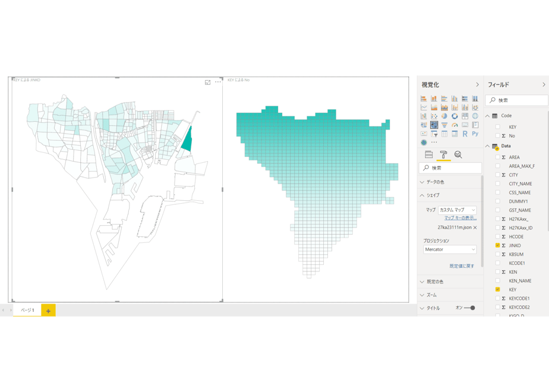Switch to the ページ1 tab
This screenshot has width=549, height=392.
(x=27, y=310)
